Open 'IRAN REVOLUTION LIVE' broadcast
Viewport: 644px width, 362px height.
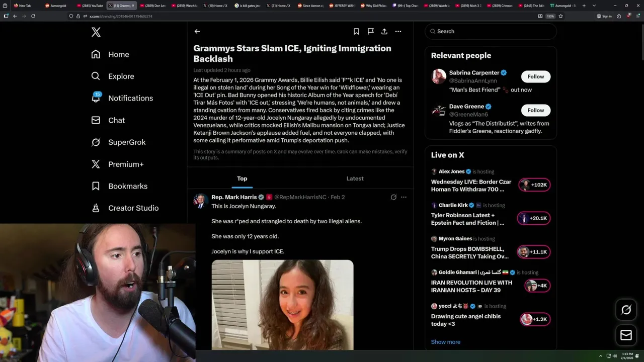tap(471, 286)
